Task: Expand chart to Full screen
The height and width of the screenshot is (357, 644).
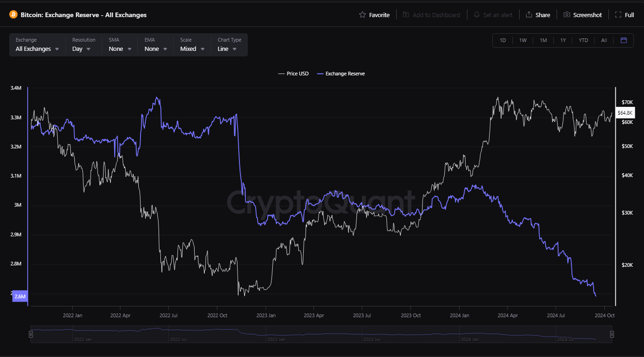Action: [618, 15]
